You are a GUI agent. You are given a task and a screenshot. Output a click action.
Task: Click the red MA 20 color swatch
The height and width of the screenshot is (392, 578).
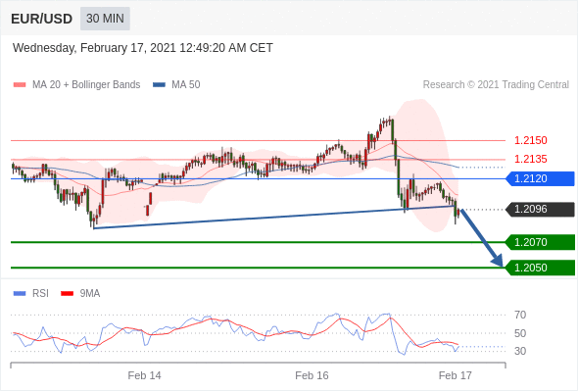coord(20,85)
